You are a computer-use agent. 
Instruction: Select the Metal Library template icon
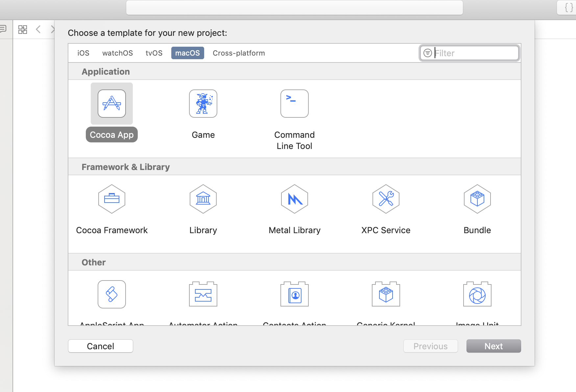coord(295,199)
